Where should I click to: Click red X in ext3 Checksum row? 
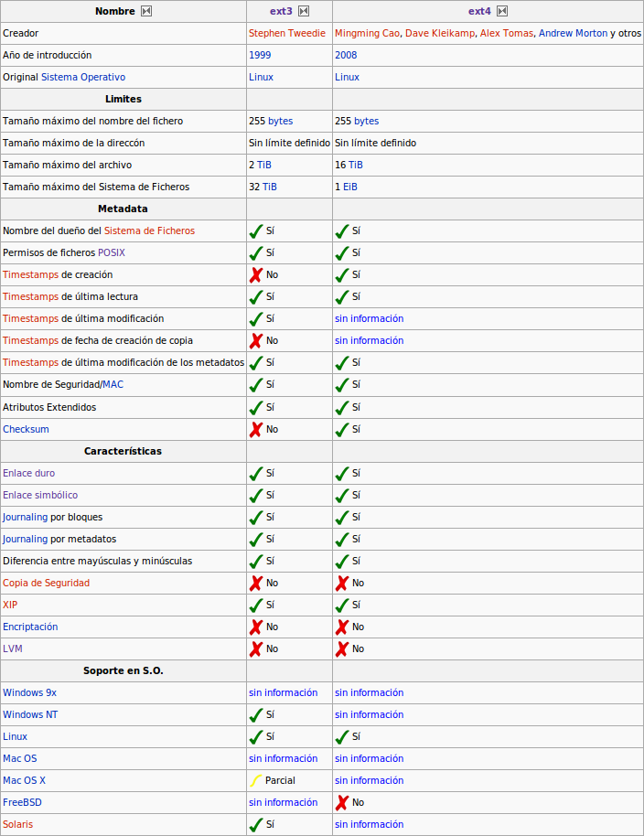click(256, 429)
